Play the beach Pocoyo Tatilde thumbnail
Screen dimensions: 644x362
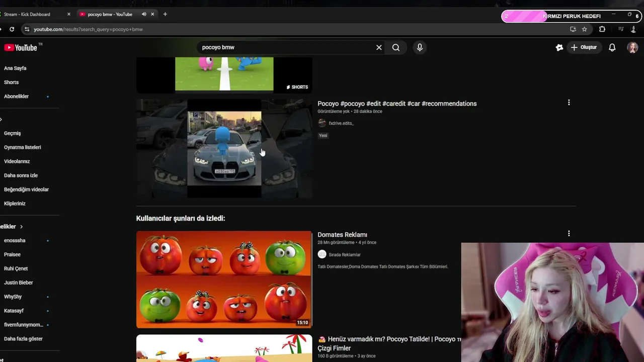tap(224, 348)
